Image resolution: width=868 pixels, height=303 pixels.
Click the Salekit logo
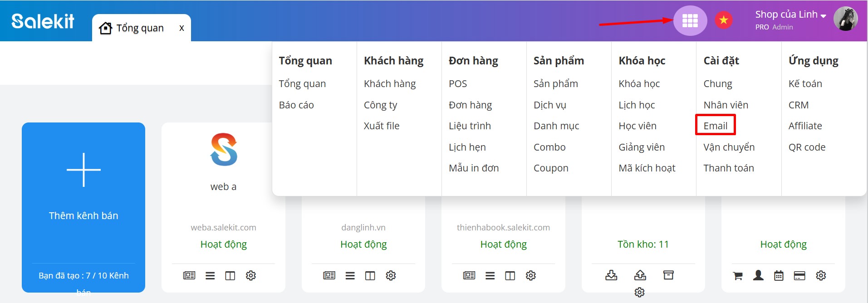(x=43, y=21)
